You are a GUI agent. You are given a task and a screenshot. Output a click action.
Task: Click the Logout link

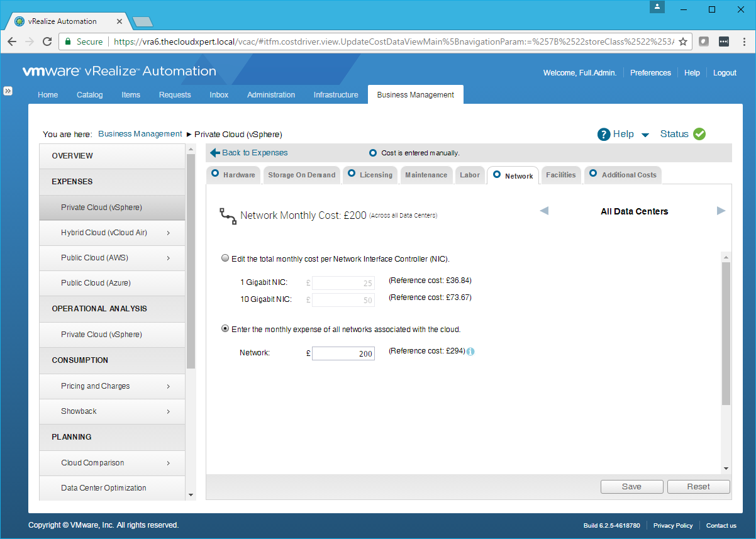coord(725,73)
